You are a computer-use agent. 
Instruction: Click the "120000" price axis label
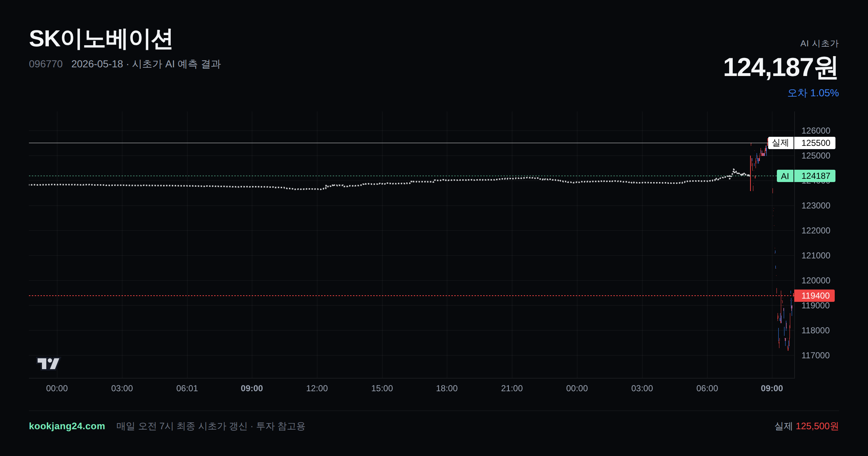tap(816, 280)
